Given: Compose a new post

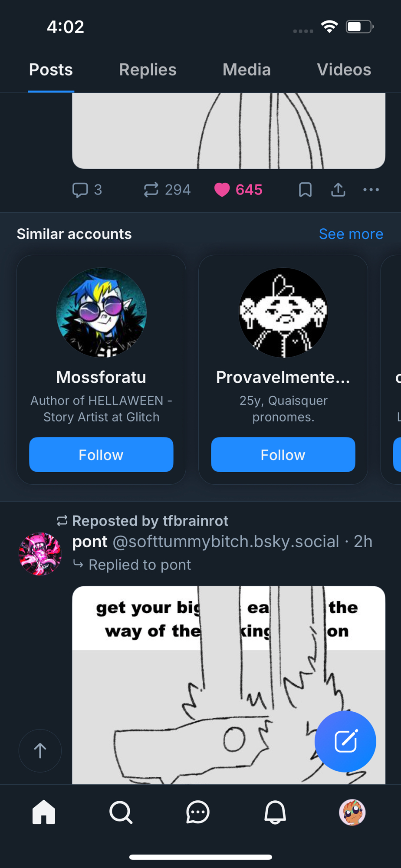Looking at the screenshot, I should pyautogui.click(x=345, y=741).
